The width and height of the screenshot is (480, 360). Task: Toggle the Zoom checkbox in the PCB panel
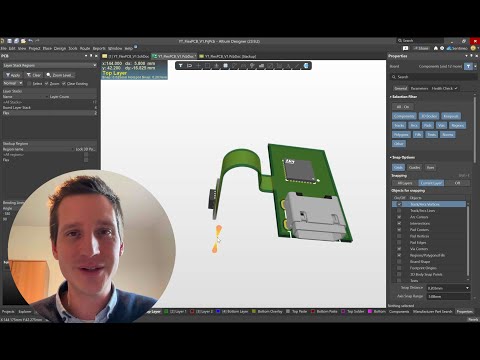[47, 84]
